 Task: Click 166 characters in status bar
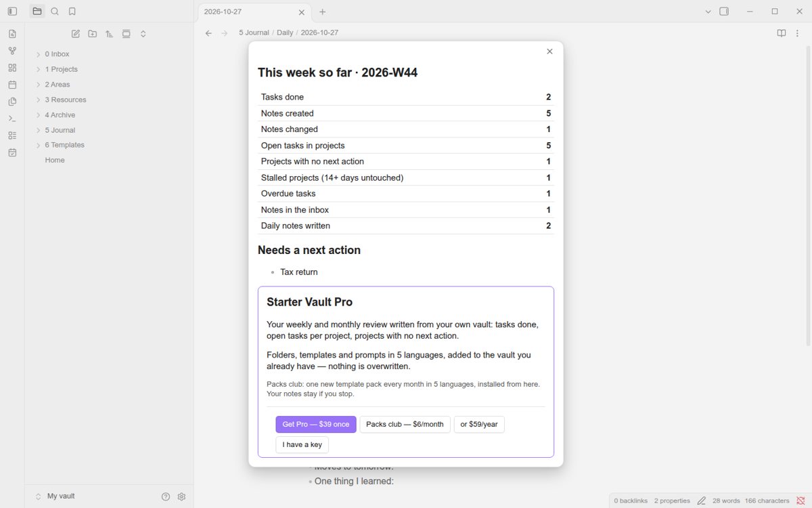click(x=767, y=501)
